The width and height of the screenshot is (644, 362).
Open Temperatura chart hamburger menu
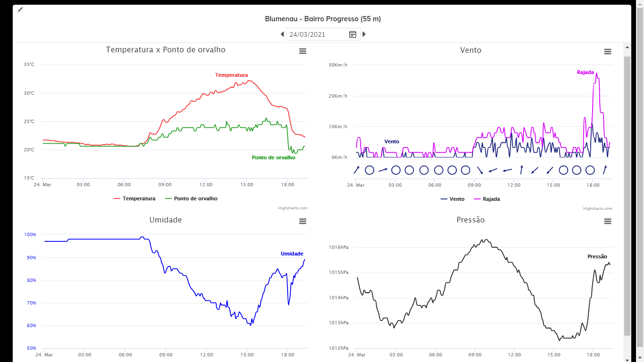point(303,51)
